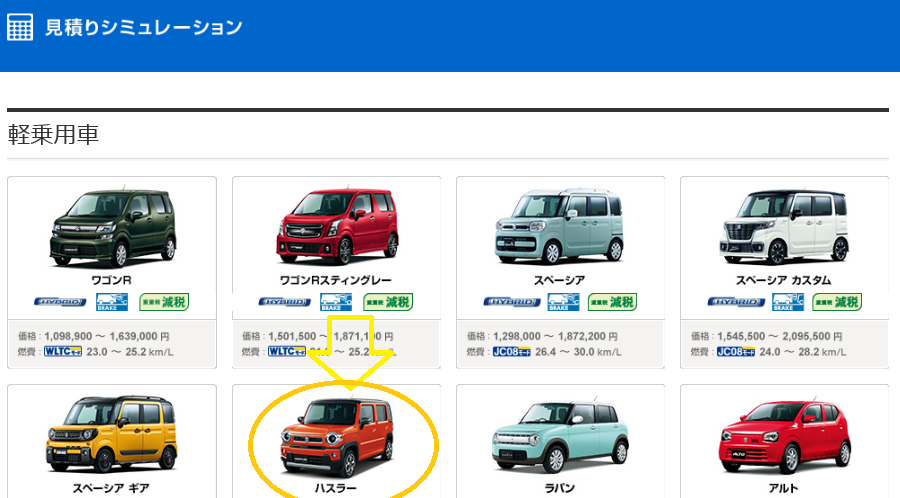Click the JC08 mode badge under スペーシア
This screenshot has width=900, height=498.
[x=511, y=351]
